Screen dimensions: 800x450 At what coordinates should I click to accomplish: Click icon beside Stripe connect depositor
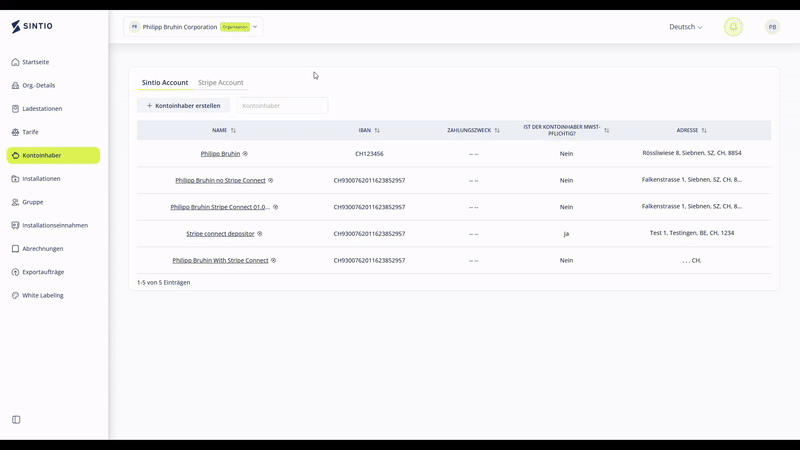click(260, 233)
